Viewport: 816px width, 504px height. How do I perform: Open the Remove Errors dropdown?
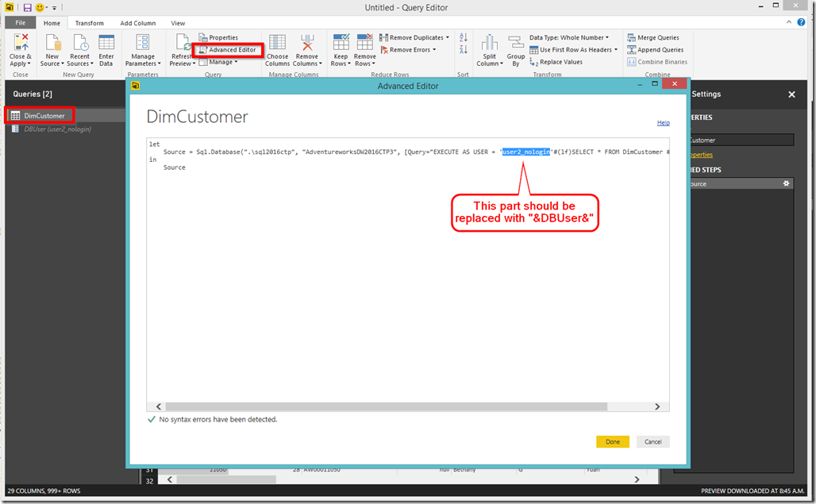click(x=434, y=50)
